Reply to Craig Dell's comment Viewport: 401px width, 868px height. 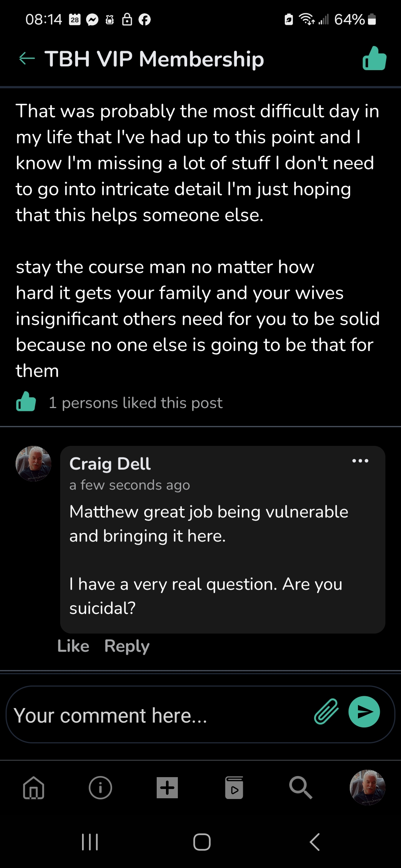(x=127, y=646)
